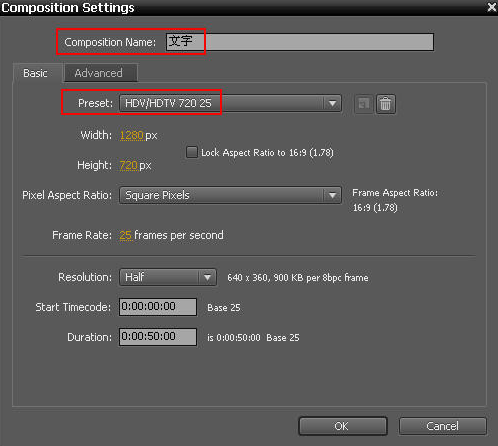
Task: Enable Lock Aspect Ratio to 16:9 checkbox
Action: click(192, 152)
